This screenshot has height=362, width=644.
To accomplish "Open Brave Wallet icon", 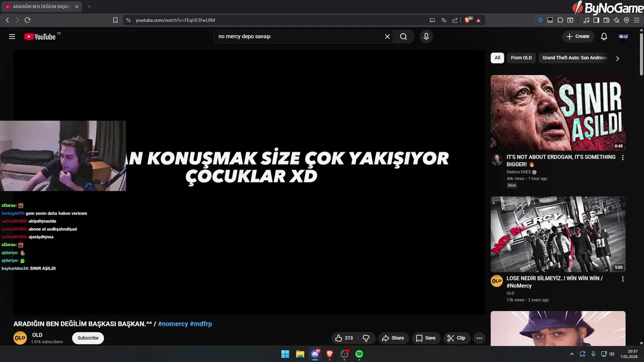I will pyautogui.click(x=606, y=20).
